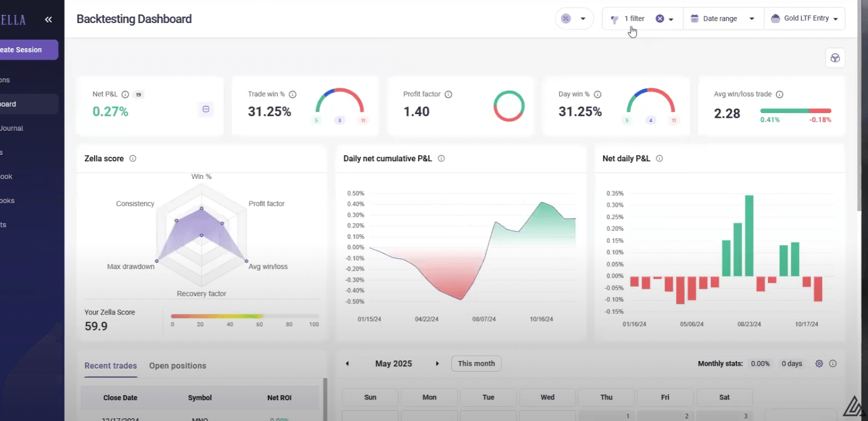Click the cube widget icon
This screenshot has height=421, width=868.
click(835, 58)
